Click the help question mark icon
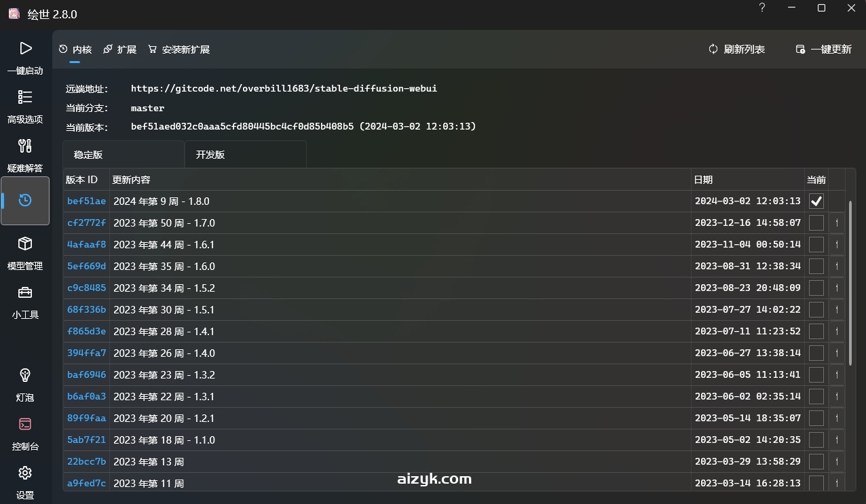Image resolution: width=866 pixels, height=504 pixels. pyautogui.click(x=762, y=8)
